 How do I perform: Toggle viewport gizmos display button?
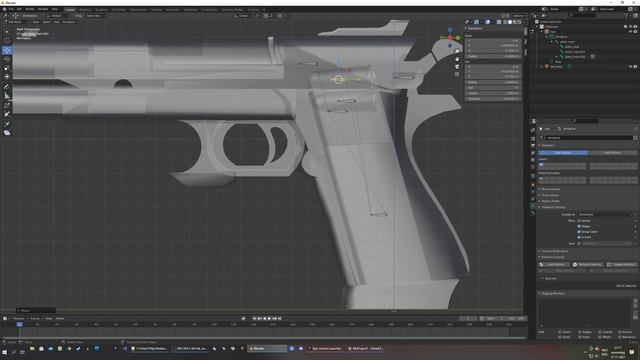(476, 22)
